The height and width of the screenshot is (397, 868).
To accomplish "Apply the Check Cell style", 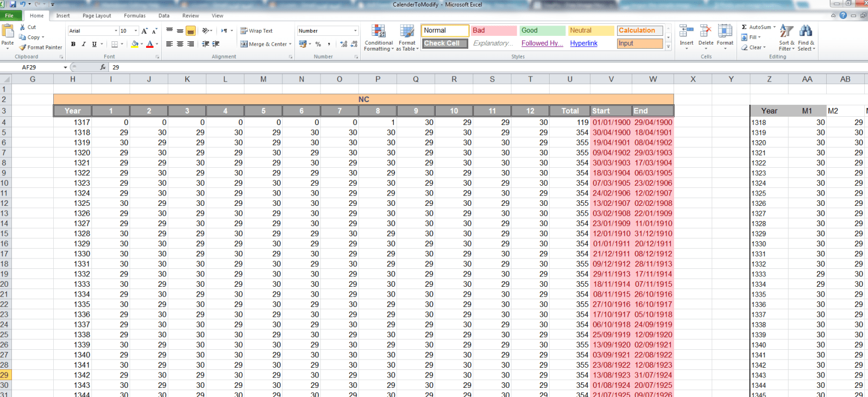I will click(445, 43).
